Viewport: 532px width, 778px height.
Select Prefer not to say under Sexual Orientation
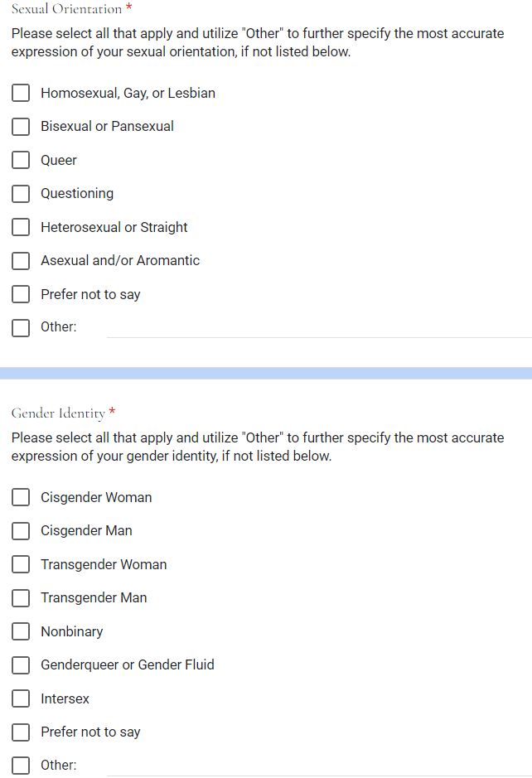coord(21,294)
